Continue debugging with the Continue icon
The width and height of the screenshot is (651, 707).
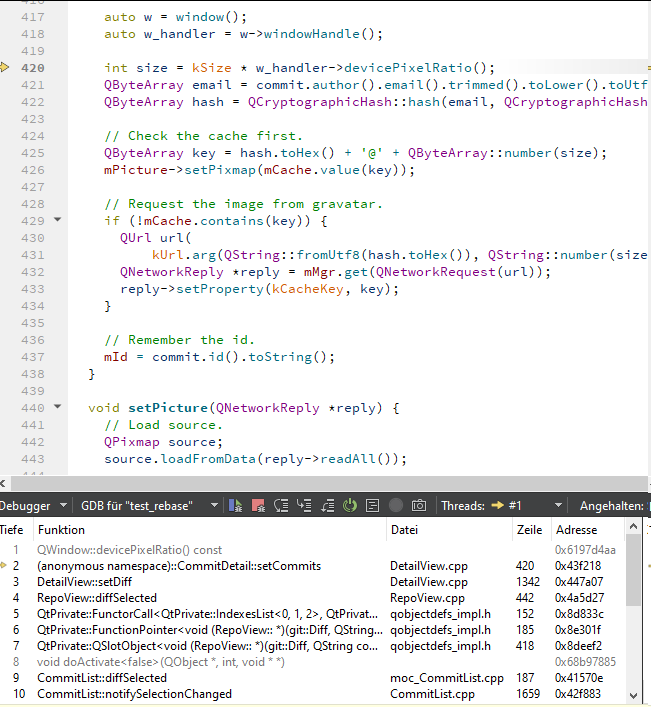(235, 505)
